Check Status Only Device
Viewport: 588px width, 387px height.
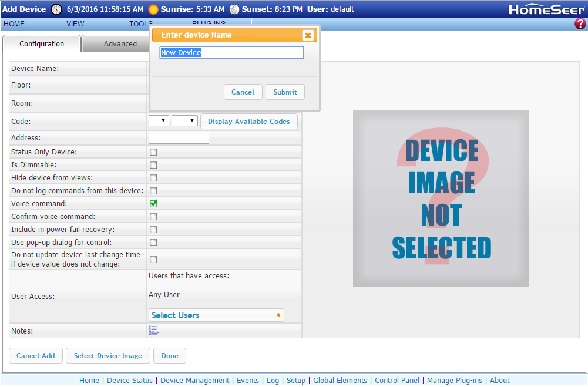coord(153,152)
